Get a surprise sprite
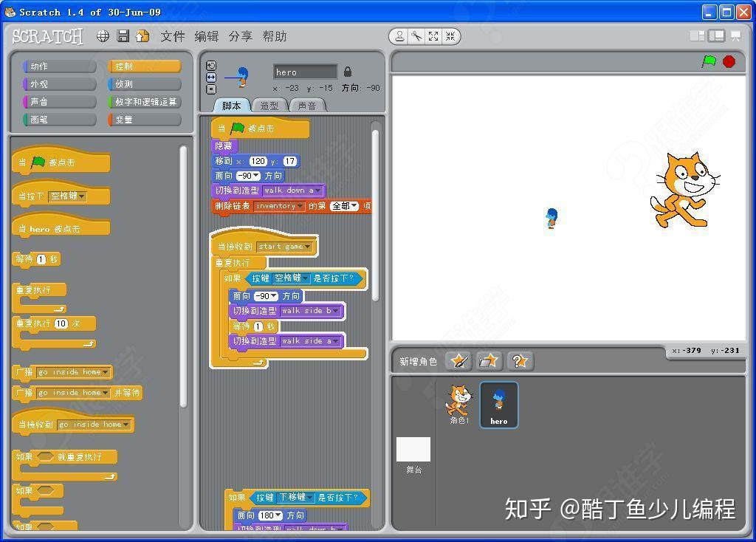Screen dimensions: 756x542 tap(520, 360)
